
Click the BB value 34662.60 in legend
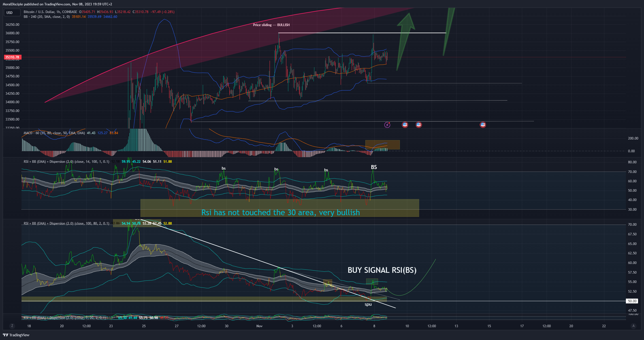point(110,17)
